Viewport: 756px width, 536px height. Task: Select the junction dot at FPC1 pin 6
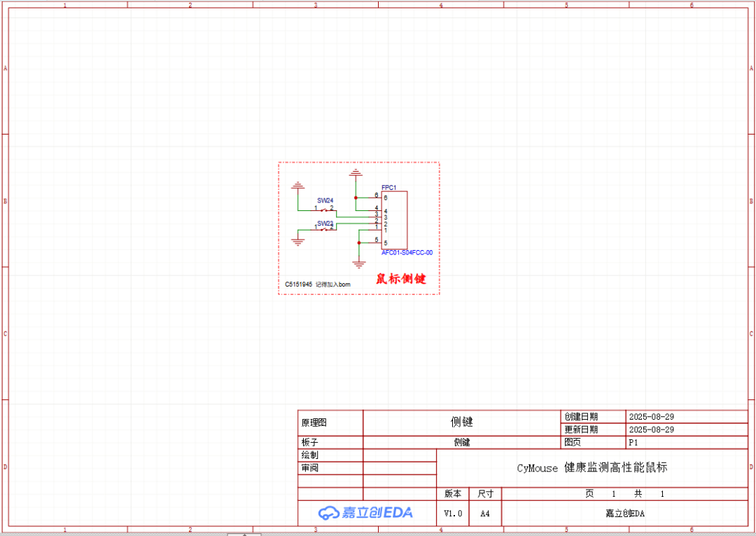coord(356,198)
